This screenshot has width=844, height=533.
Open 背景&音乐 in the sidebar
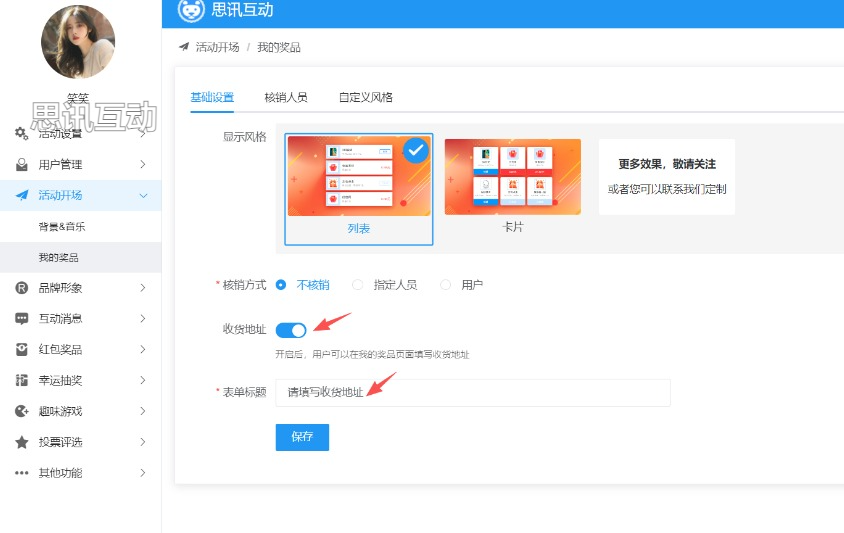pos(62,227)
